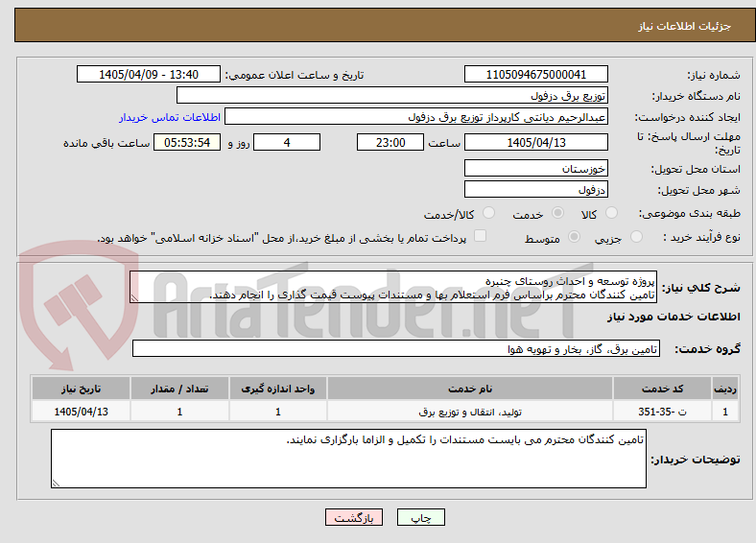Click the remaining time field 05:53:54
756x543 pixels.
pyautogui.click(x=187, y=142)
